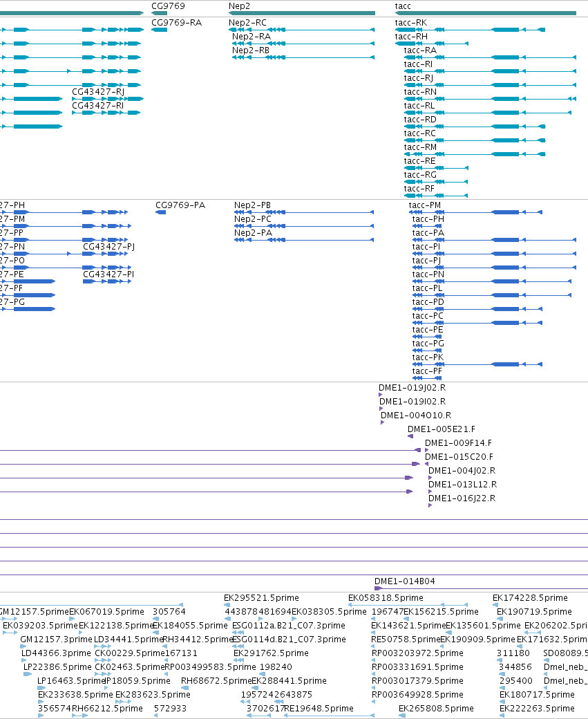Select the tacc-RJ transcript label
This screenshot has height=719, width=588.
pyautogui.click(x=419, y=78)
